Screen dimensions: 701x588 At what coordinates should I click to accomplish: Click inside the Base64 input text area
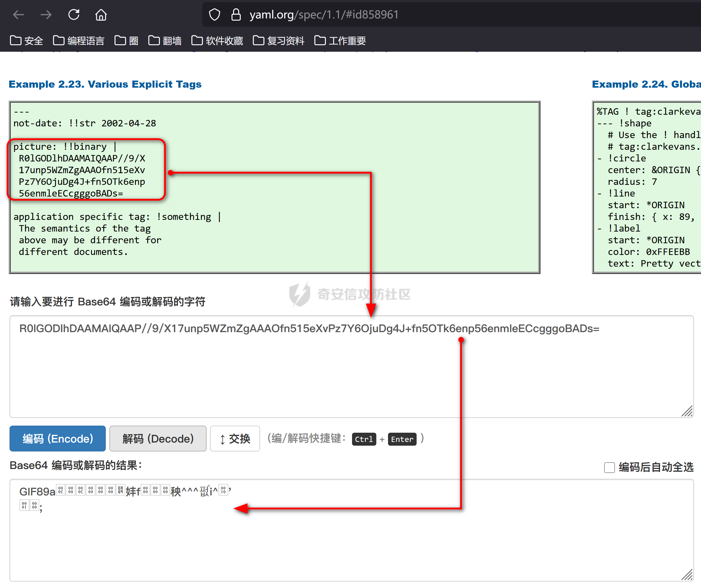click(351, 366)
